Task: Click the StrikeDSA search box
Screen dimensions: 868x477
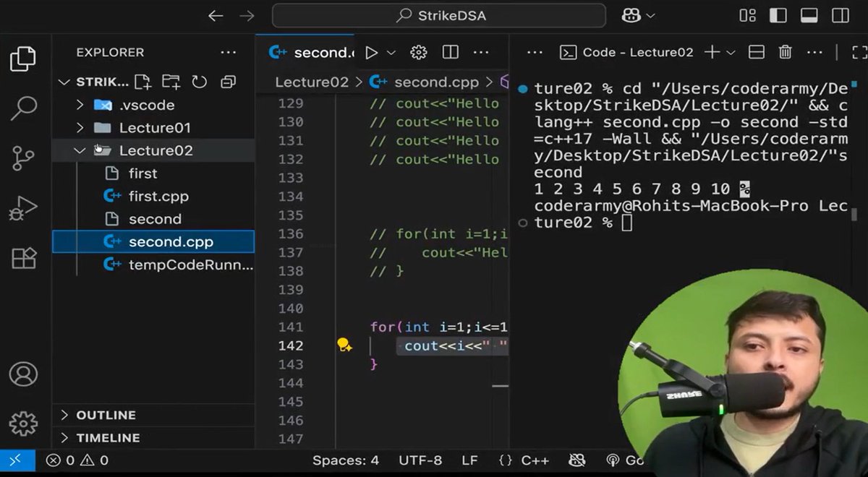Action: point(438,15)
